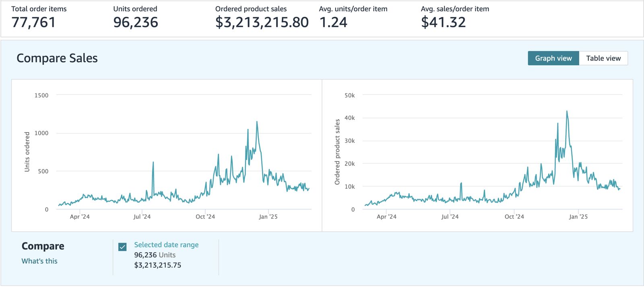Click the July spike on Units ordered graph

click(x=153, y=163)
